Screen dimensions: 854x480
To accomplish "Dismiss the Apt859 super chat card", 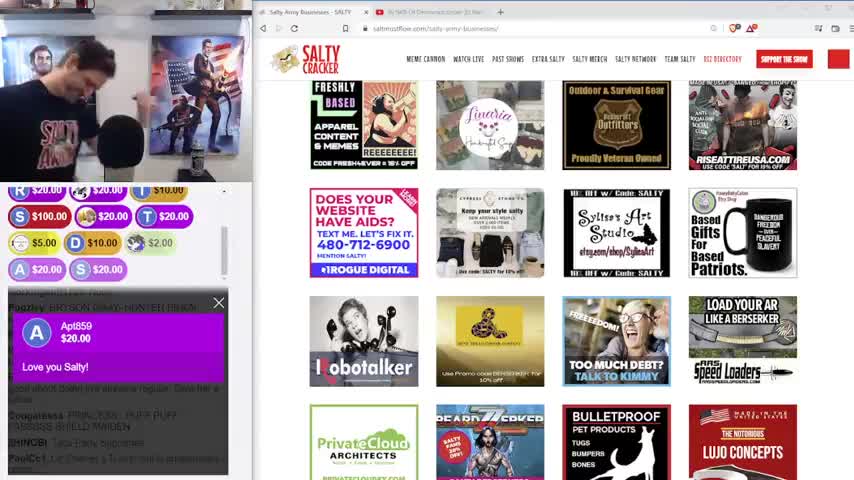I will pyautogui.click(x=218, y=303).
